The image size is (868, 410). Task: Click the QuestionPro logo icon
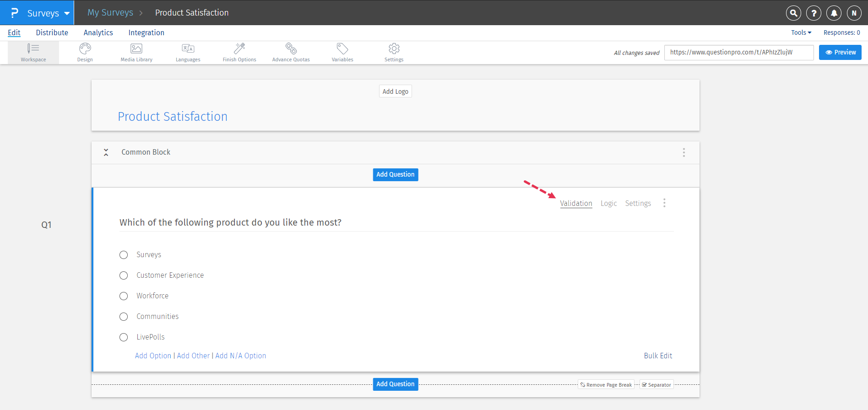click(x=14, y=13)
